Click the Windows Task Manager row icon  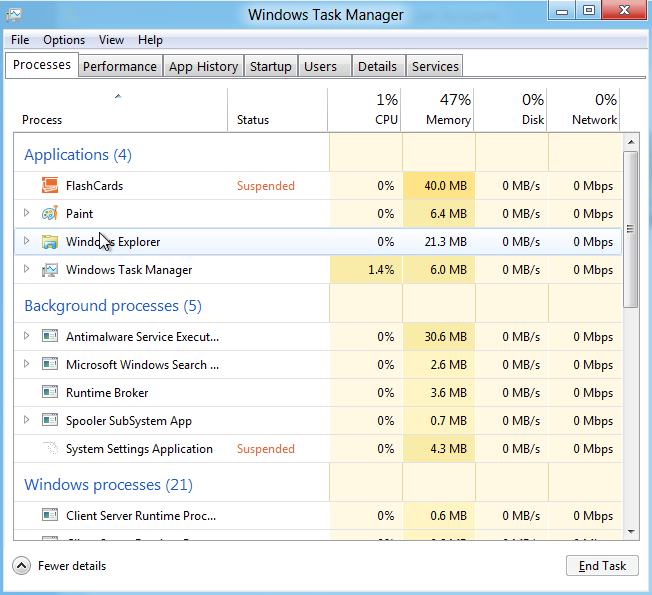(50, 270)
